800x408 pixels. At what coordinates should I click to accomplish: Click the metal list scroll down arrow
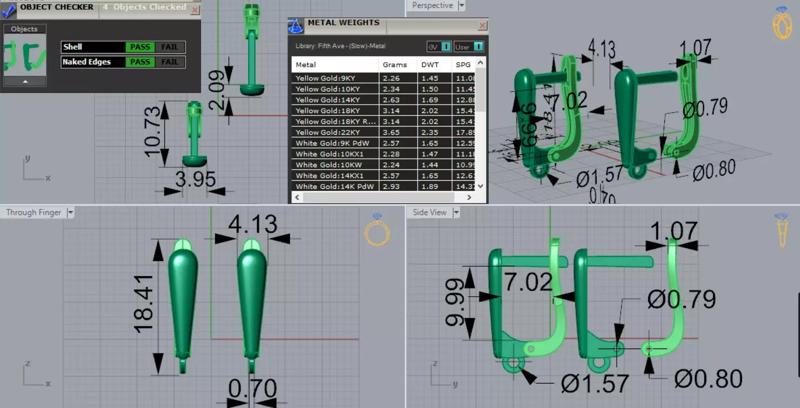[x=480, y=187]
